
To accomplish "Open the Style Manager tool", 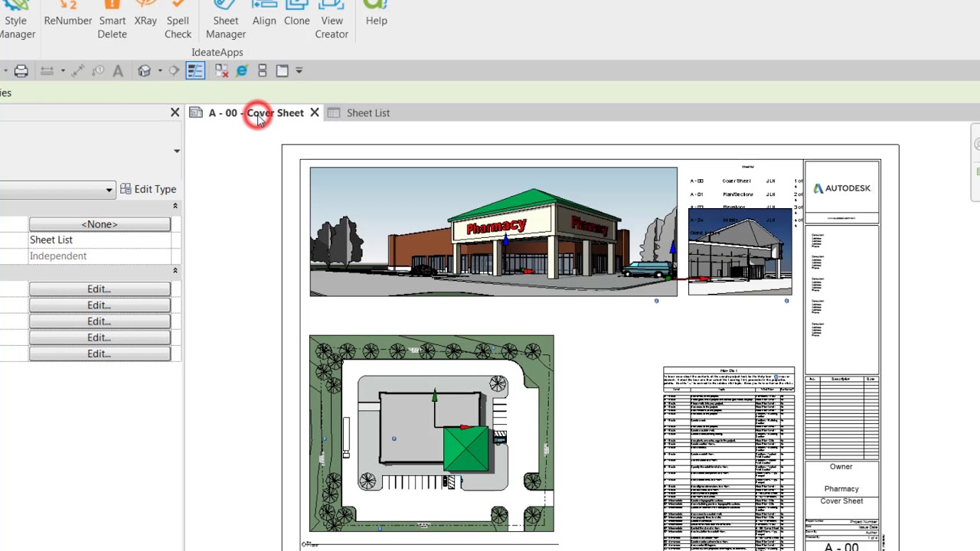I will [15, 20].
